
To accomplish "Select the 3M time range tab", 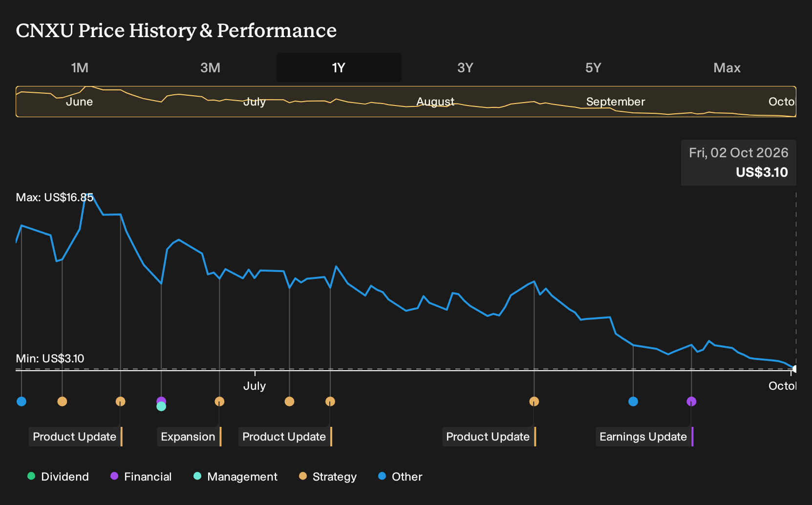I will [x=210, y=67].
